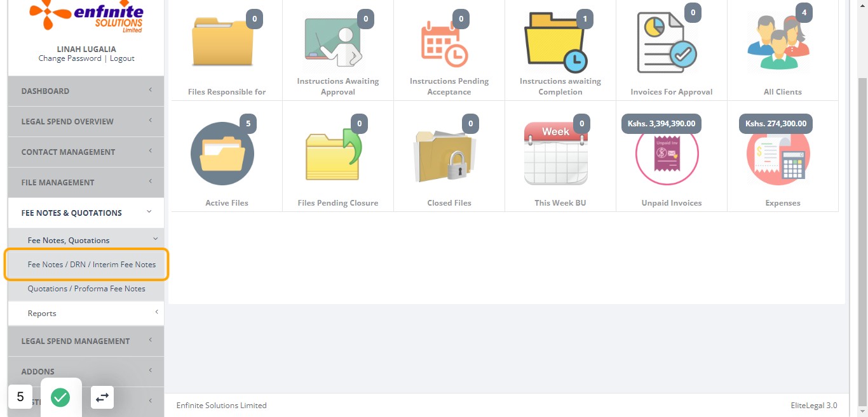This screenshot has width=868, height=417.
Task: Open the ADDONS sidebar menu
Action: point(86,371)
